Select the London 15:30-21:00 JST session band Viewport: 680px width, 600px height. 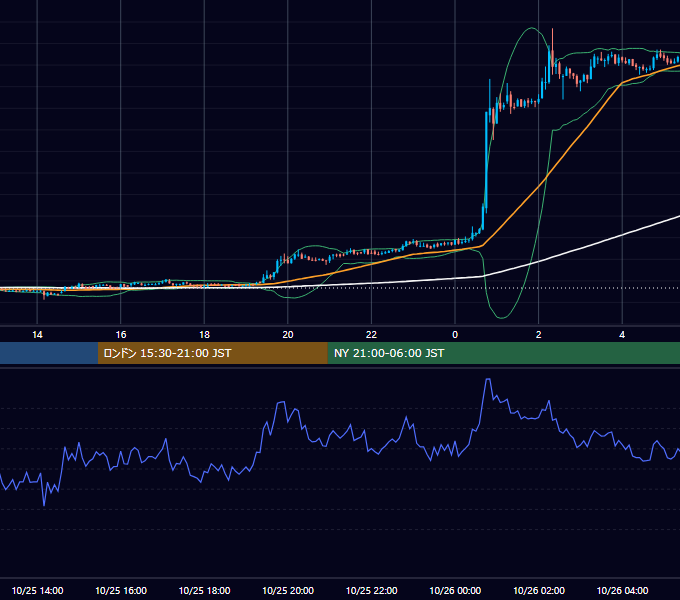pyautogui.click(x=212, y=353)
